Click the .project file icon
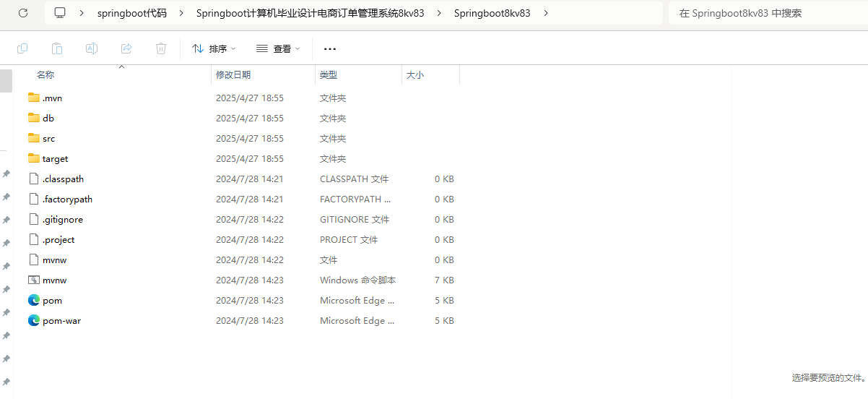 34,239
